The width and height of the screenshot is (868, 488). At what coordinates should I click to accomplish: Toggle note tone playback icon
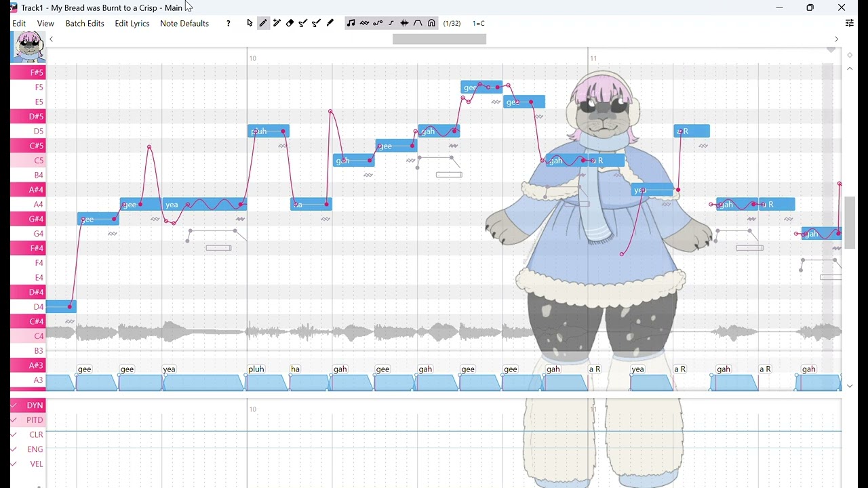351,24
